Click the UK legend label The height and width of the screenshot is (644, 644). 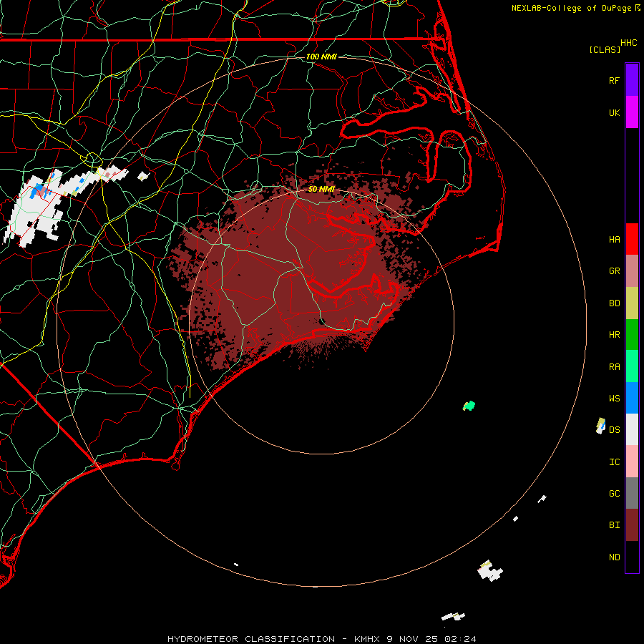click(615, 112)
